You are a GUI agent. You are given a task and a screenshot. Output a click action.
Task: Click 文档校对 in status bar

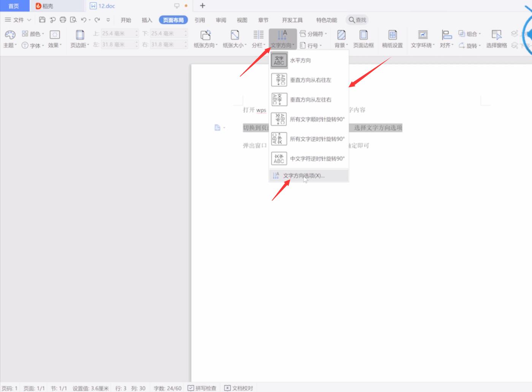[x=239, y=388]
